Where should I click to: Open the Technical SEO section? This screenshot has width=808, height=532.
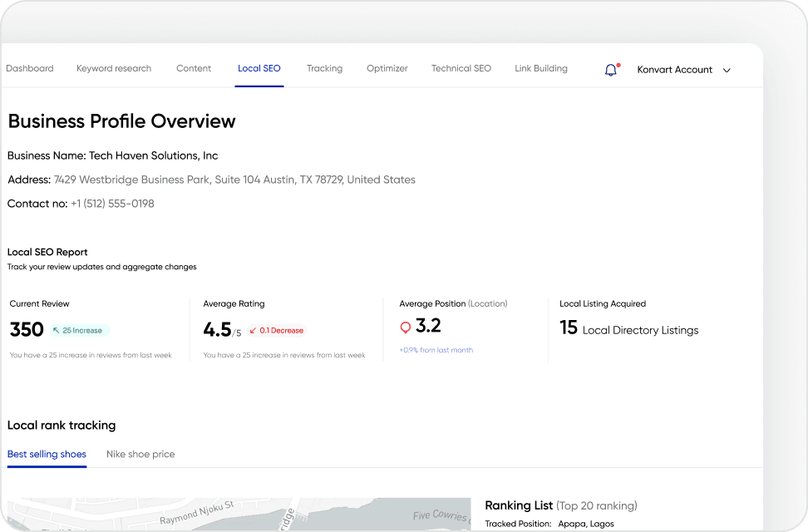(x=461, y=68)
